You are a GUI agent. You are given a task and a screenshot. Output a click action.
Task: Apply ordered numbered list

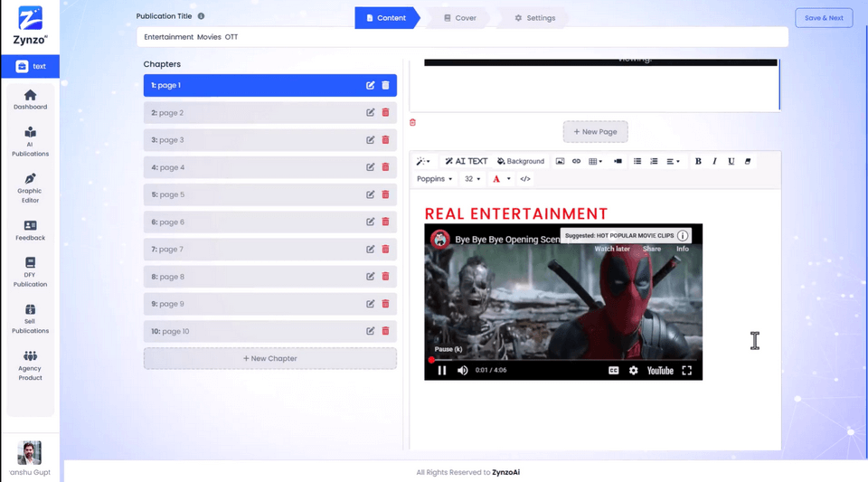pyautogui.click(x=654, y=161)
